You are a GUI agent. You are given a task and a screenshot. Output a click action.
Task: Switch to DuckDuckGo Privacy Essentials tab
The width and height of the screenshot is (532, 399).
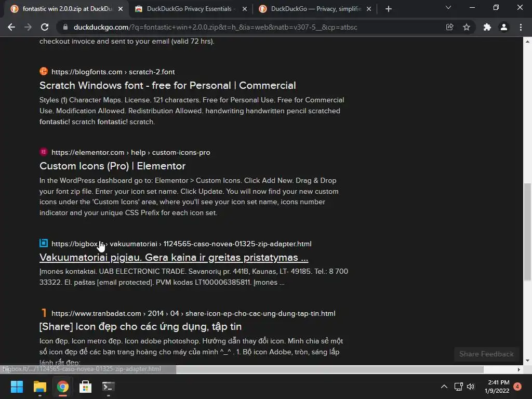coord(190,9)
